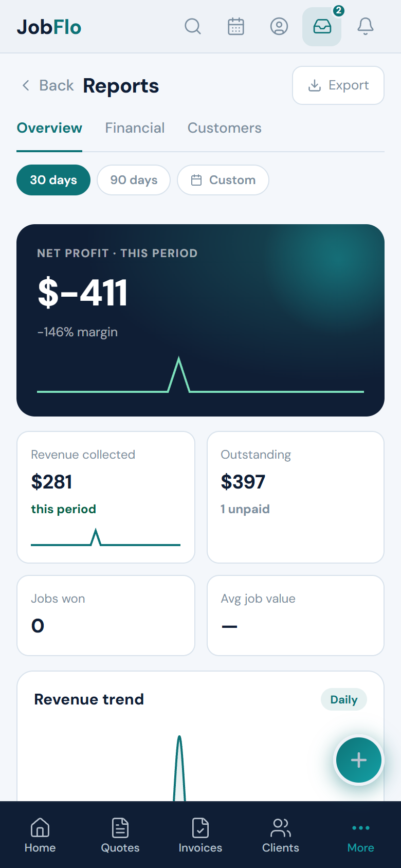
Task: Open the inbox with 2 badge
Action: click(x=322, y=26)
